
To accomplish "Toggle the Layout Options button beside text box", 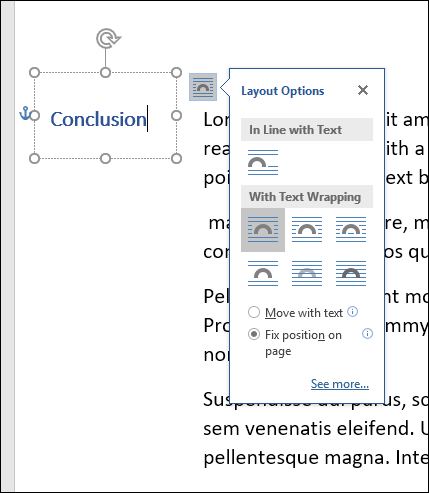I will click(x=203, y=87).
